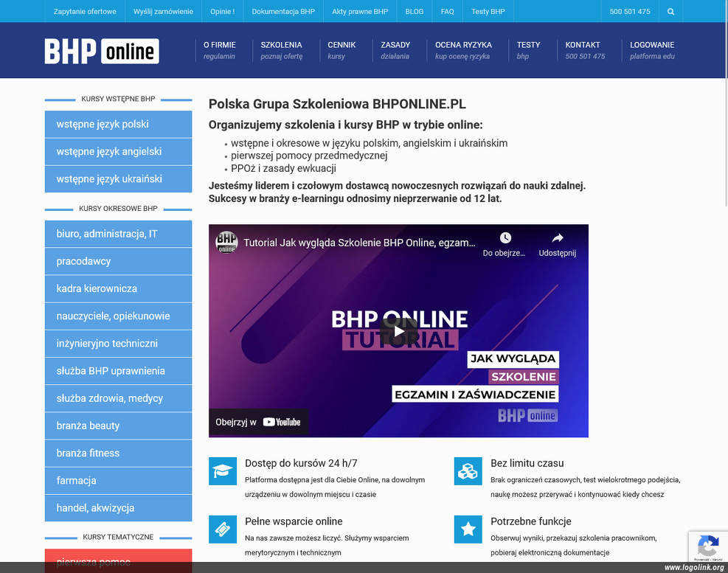The width and height of the screenshot is (728, 573).
Task: Open the search magnifier icon
Action: click(x=670, y=12)
